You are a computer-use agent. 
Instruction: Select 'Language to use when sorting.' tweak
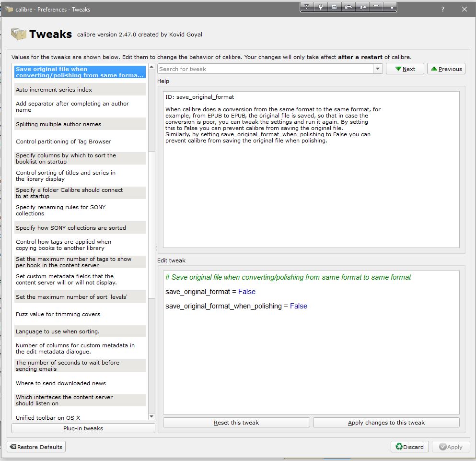(x=80, y=331)
